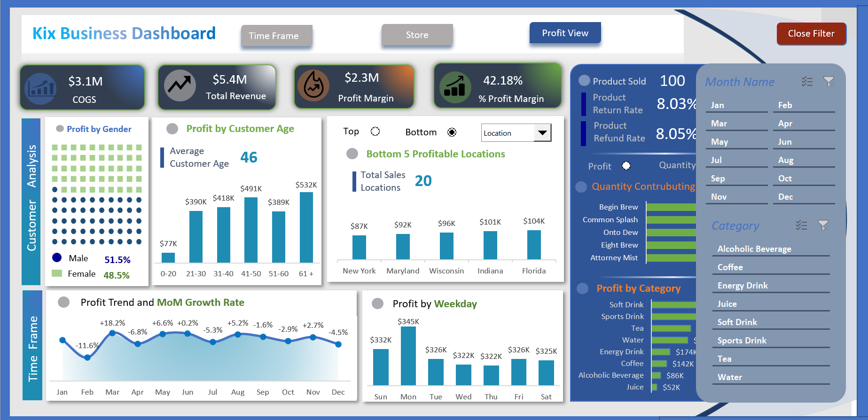Toggle multi-select in Category slicer
The height and width of the screenshot is (420, 868).
(801, 226)
